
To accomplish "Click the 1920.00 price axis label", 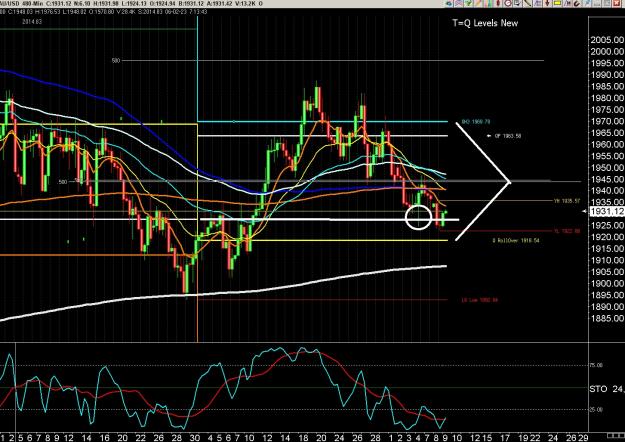I will (x=607, y=237).
